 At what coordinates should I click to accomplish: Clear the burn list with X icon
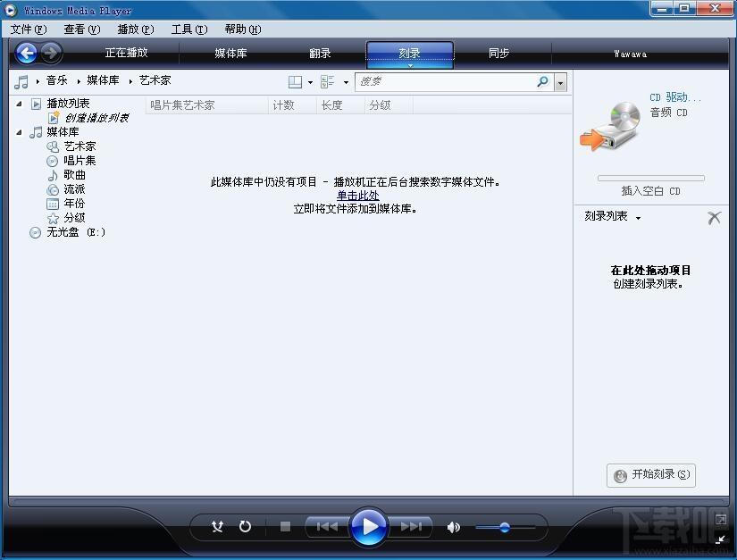click(x=714, y=218)
